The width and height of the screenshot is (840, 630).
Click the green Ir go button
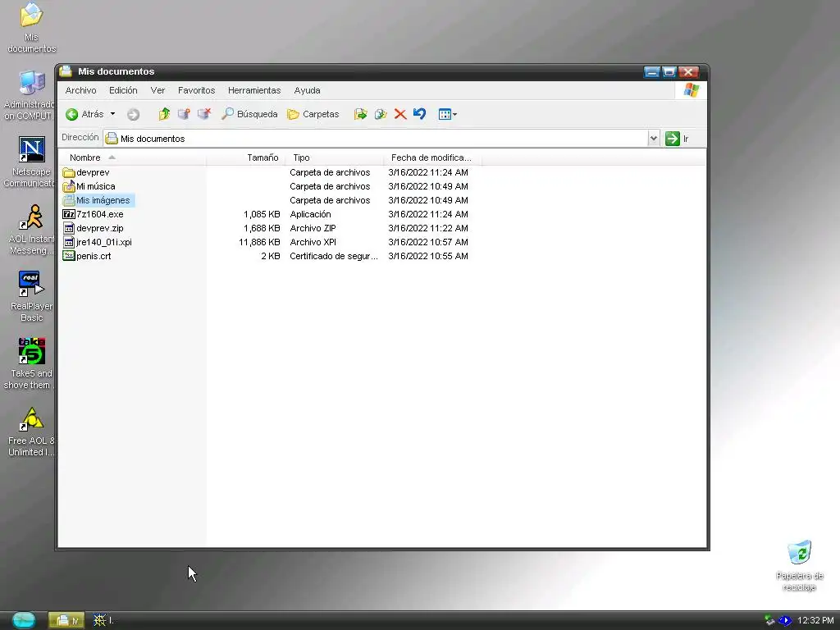pos(677,138)
